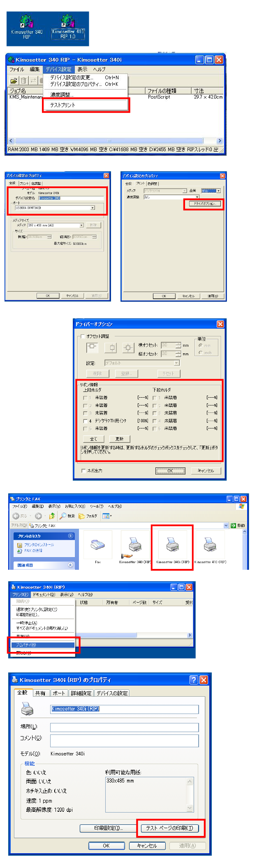The width and height of the screenshot is (257, 868).
Task: Toggle the ネガ出力 checkbox
Action: pyautogui.click(x=84, y=471)
